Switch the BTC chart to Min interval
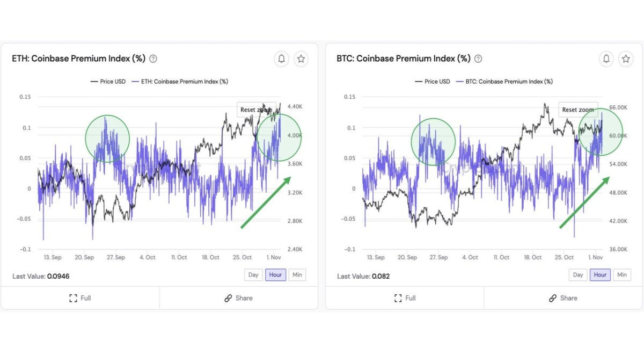The image size is (644, 356). (622, 274)
